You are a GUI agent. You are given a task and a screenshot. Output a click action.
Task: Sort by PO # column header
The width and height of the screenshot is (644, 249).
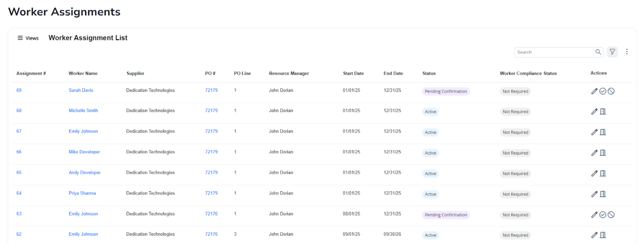[210, 74]
